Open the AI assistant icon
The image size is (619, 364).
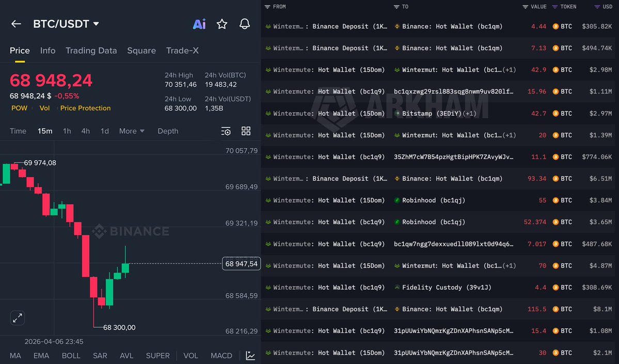199,24
